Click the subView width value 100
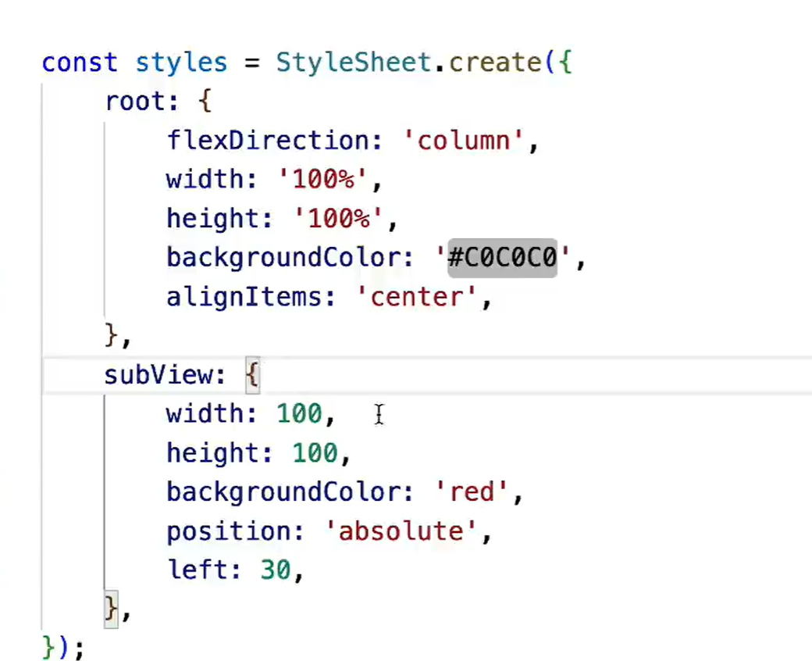The width and height of the screenshot is (812, 661). pos(299,414)
